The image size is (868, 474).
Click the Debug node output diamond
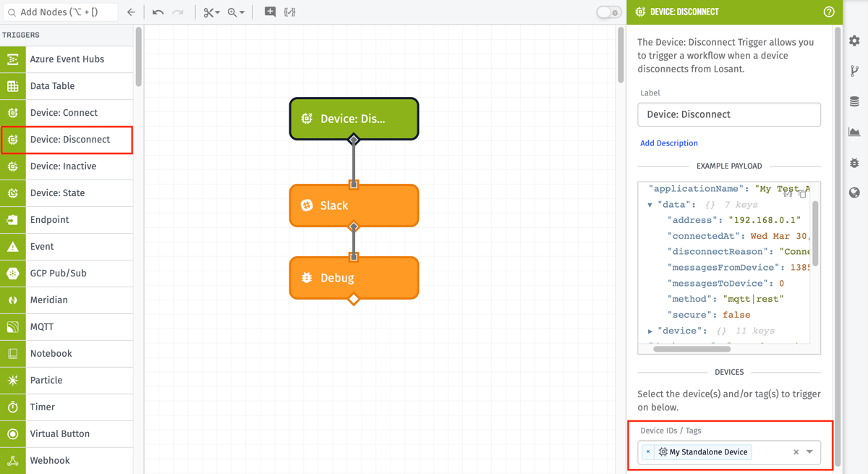354,298
